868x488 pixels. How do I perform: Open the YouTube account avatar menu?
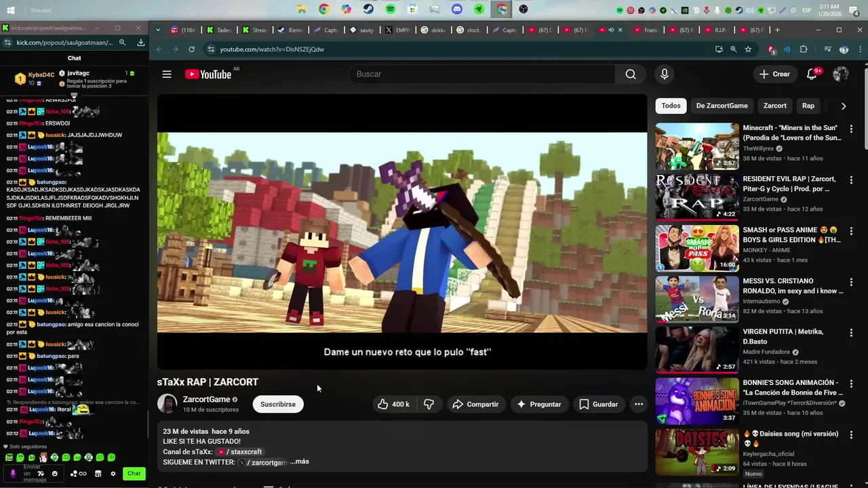click(841, 74)
